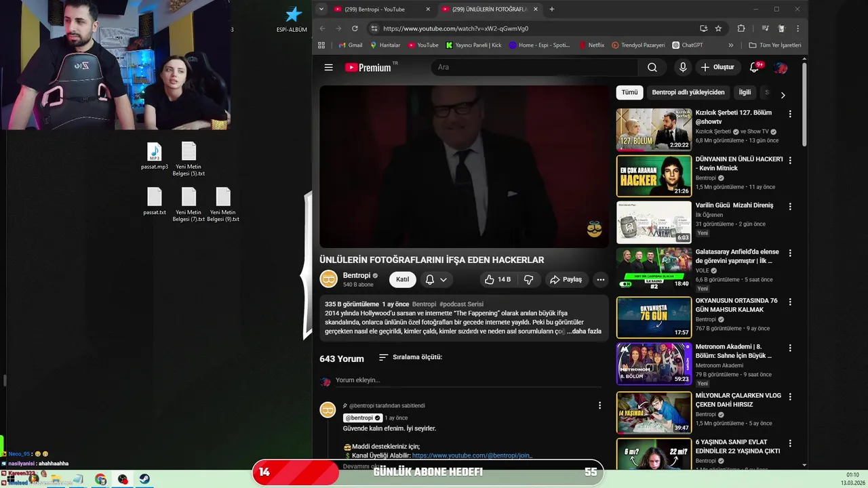This screenshot has height=488, width=868.
Task: Bookmark this page with star icon
Action: click(x=718, y=28)
